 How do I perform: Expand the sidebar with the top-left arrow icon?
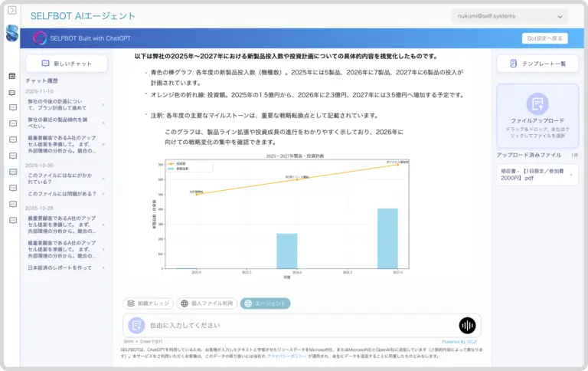12,10
